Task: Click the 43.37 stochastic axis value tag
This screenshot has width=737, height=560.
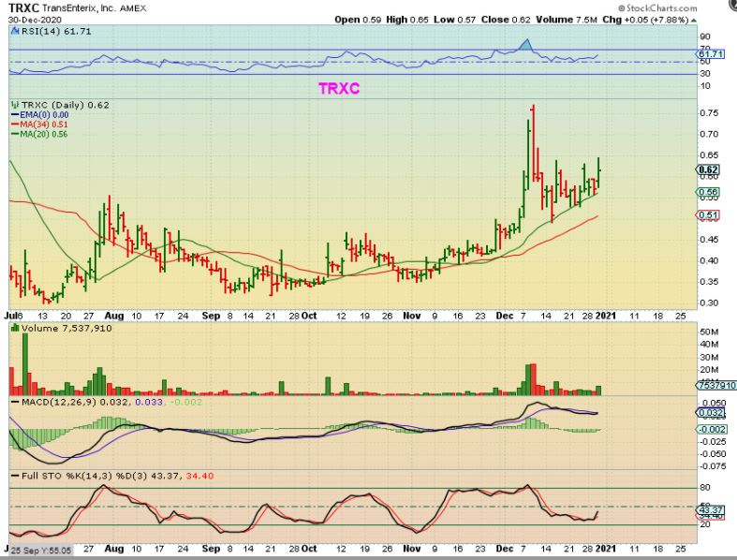Action: pyautogui.click(x=710, y=510)
